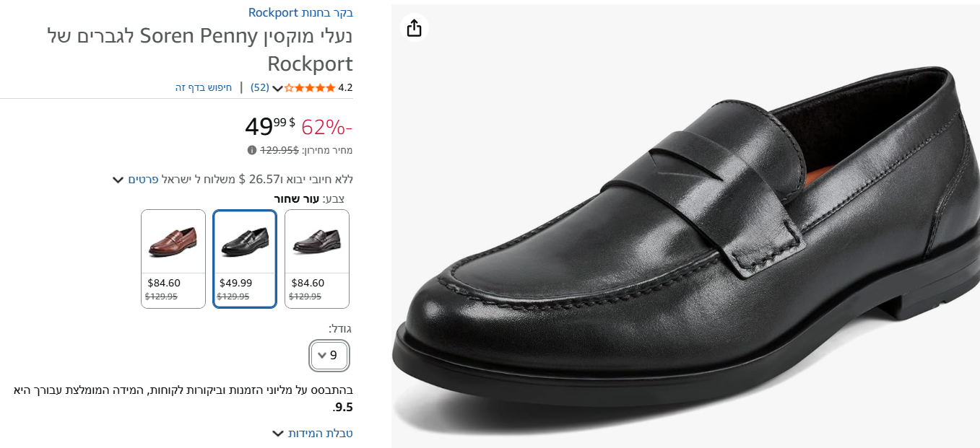Click the struck-through $129.95 list price
Image resolution: width=980 pixels, height=448 pixels.
279,150
